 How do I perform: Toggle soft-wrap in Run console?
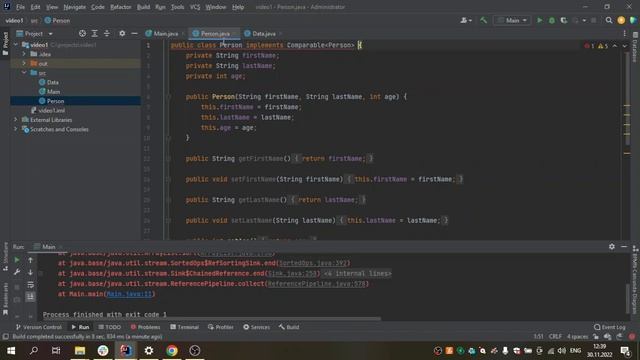(30, 284)
